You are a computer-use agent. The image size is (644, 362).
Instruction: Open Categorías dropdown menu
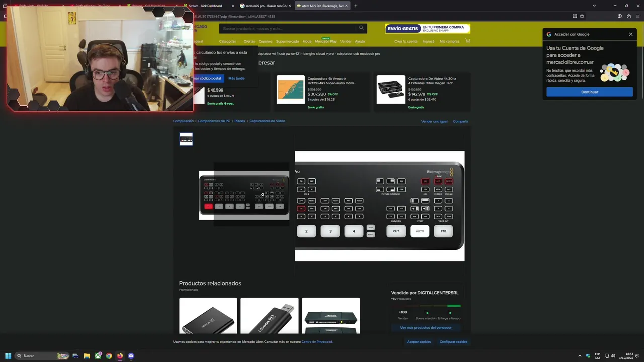pyautogui.click(x=229, y=41)
